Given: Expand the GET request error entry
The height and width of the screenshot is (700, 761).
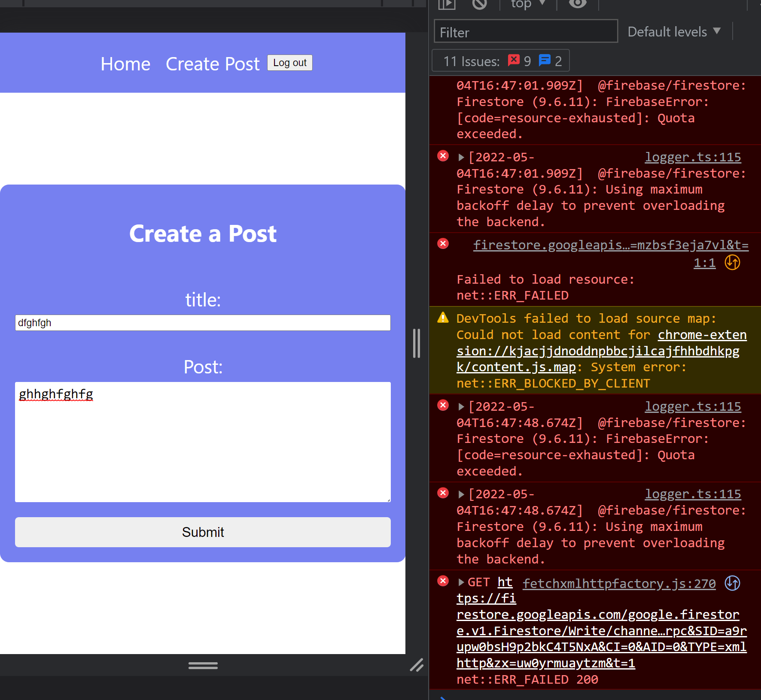Looking at the screenshot, I should 461,582.
